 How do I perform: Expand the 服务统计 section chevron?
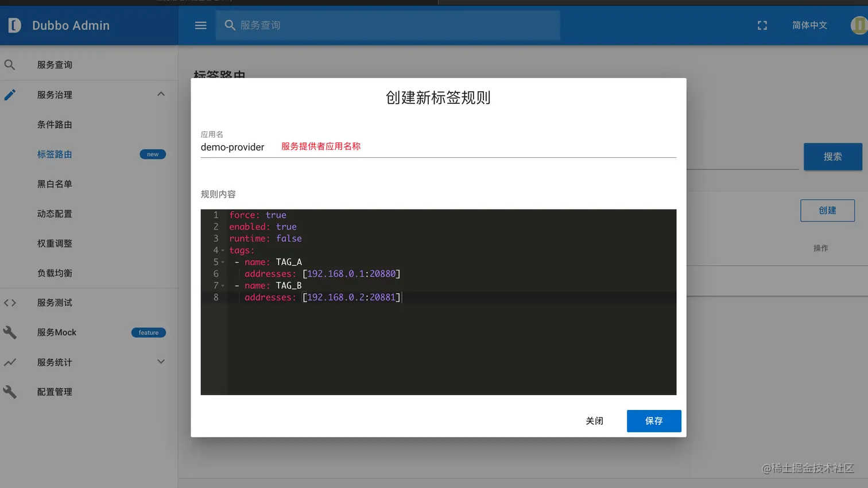coord(161,362)
